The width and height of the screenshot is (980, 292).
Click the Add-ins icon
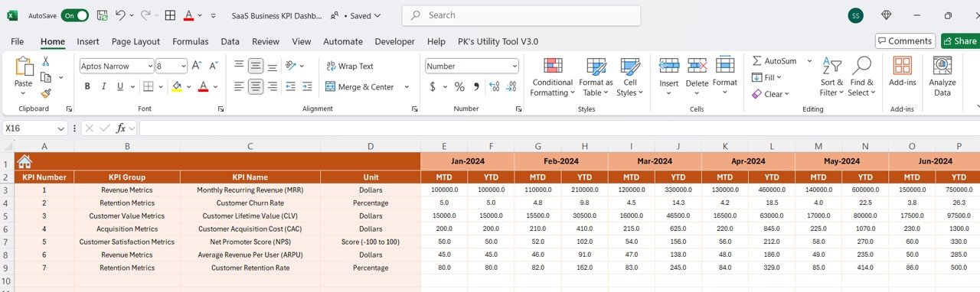pos(903,72)
